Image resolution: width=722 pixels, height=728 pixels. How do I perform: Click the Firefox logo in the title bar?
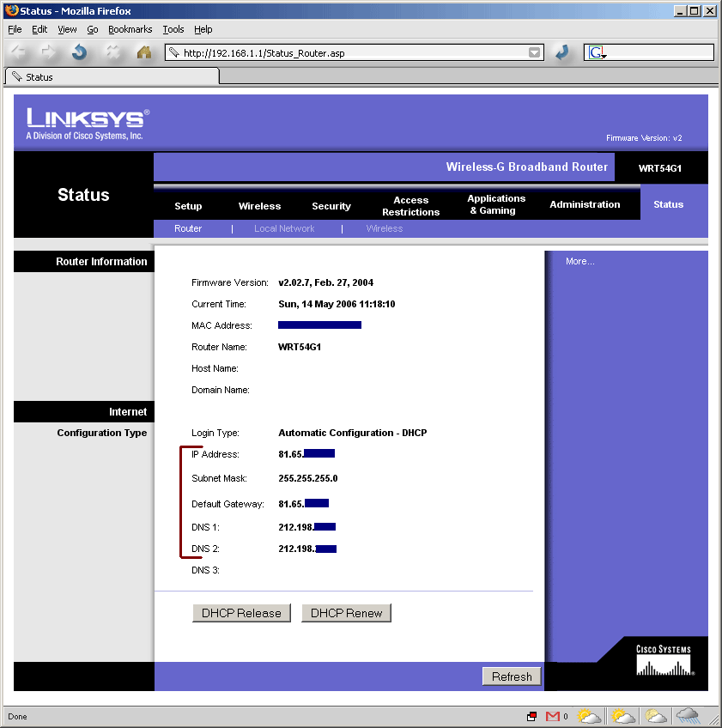pyautogui.click(x=12, y=10)
